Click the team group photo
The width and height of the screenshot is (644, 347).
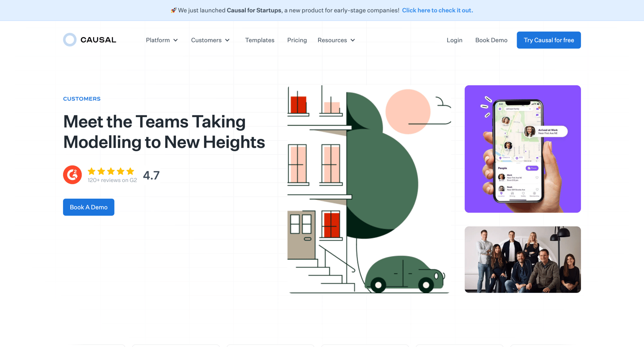pos(523,260)
